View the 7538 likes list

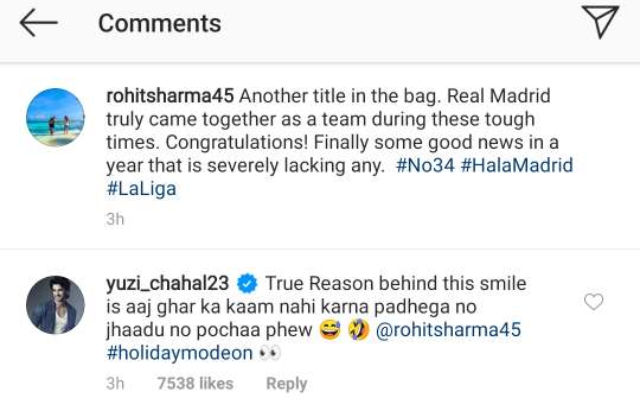195,384
